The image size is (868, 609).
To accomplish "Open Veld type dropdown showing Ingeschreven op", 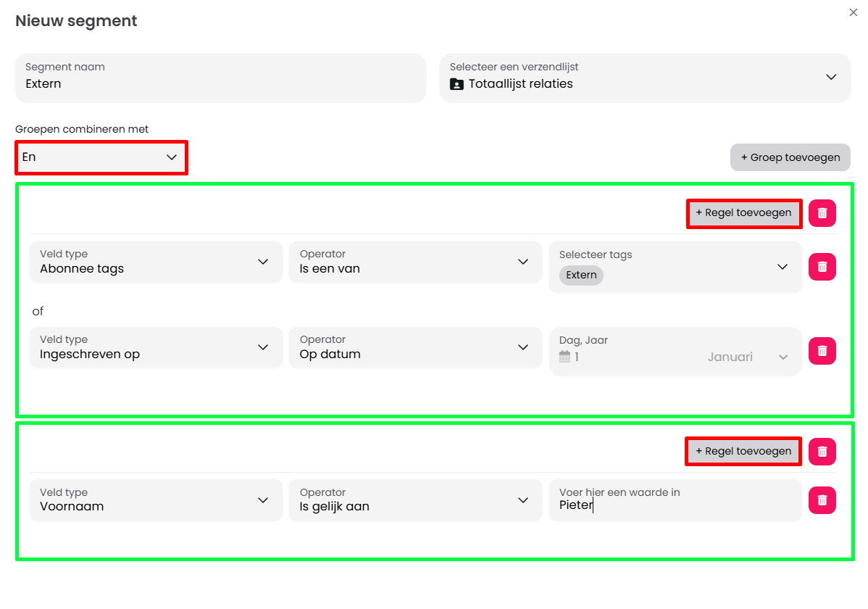I will [x=156, y=347].
